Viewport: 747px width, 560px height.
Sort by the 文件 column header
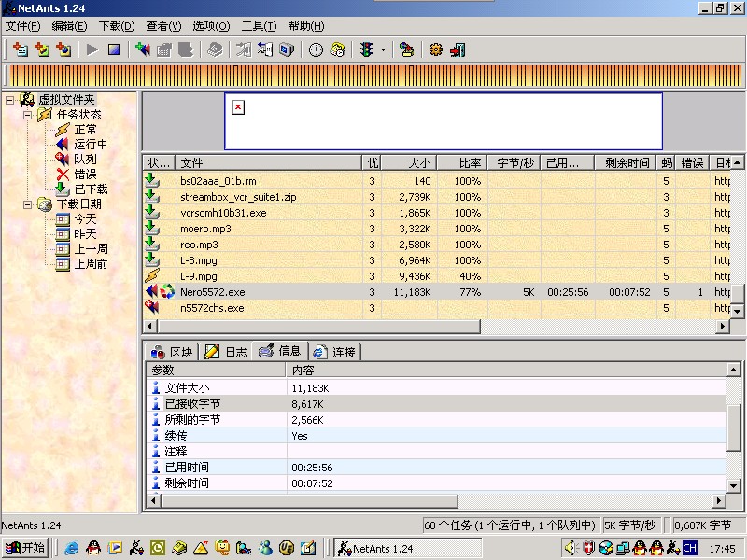tap(269, 162)
